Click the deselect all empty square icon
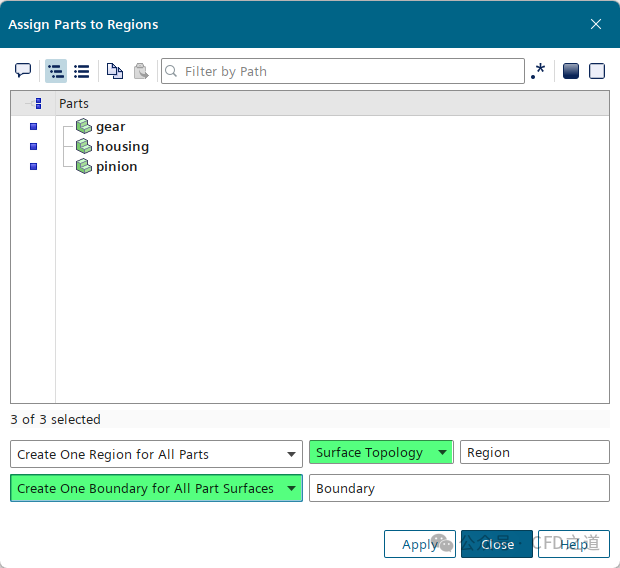The height and width of the screenshot is (568, 620). (597, 71)
